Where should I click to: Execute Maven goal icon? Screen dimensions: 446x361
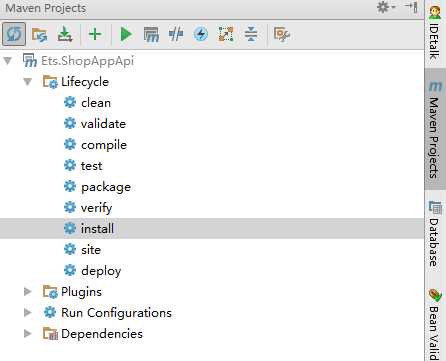pyautogui.click(x=151, y=34)
